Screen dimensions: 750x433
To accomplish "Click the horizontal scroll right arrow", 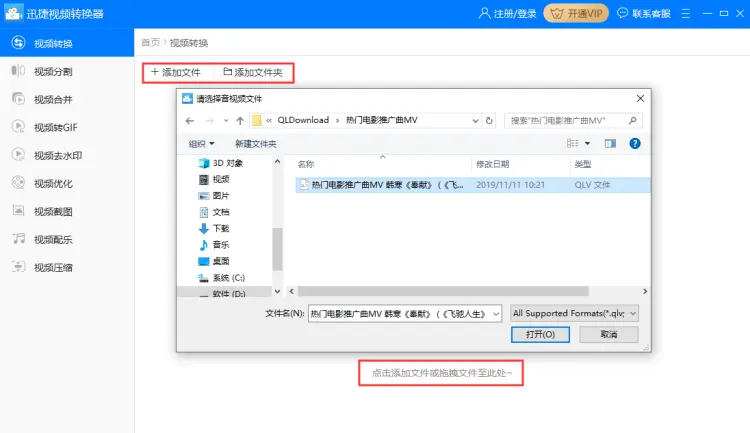I will click(645, 291).
